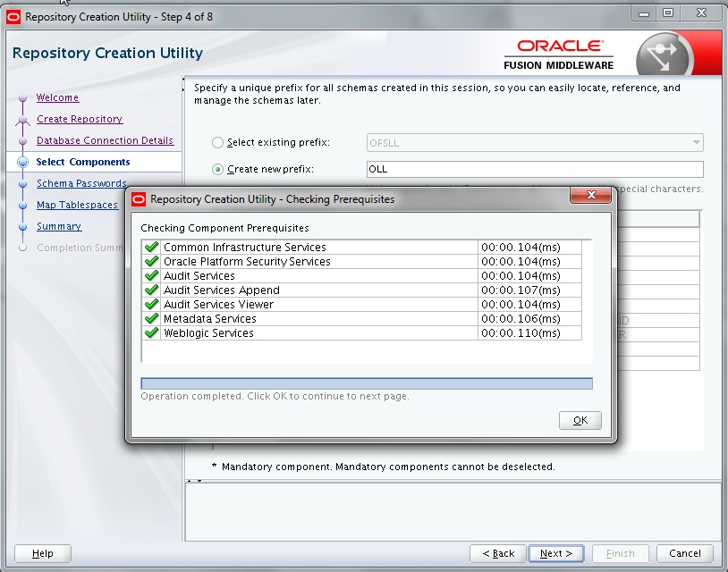The image size is (728, 572).
Task: Click the Cancel button
Action: [685, 553]
